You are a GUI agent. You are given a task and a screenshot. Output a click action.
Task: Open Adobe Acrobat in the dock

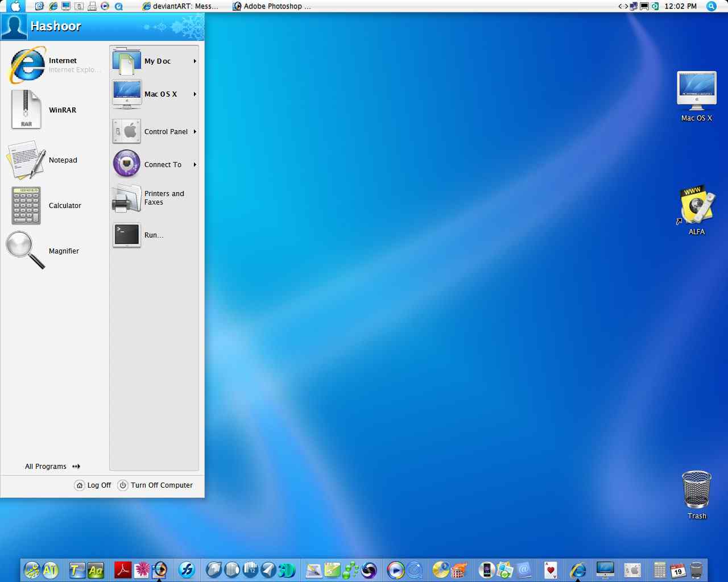(123, 569)
